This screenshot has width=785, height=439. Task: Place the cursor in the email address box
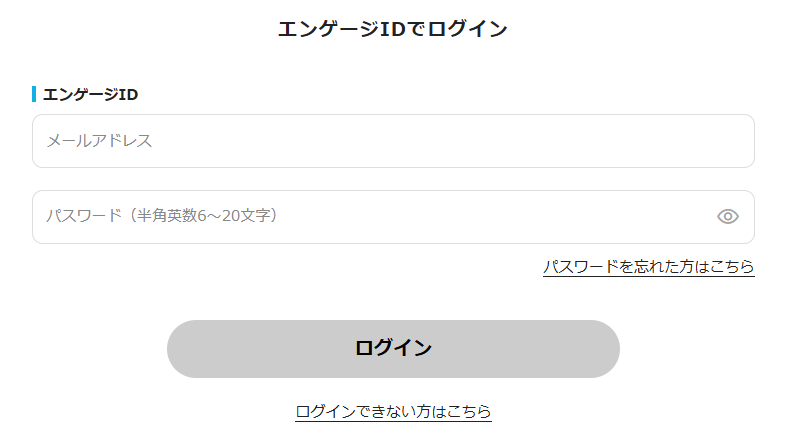[393, 141]
